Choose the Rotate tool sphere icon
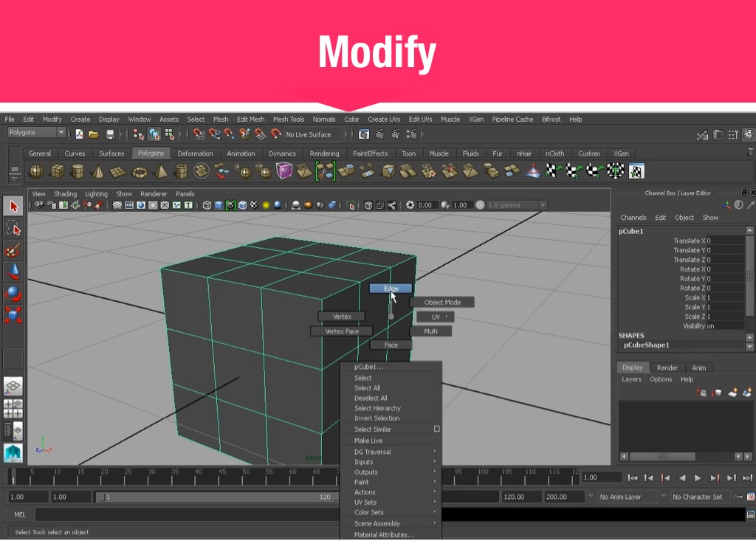Viewport: 756px width, 552px height. coord(13,294)
